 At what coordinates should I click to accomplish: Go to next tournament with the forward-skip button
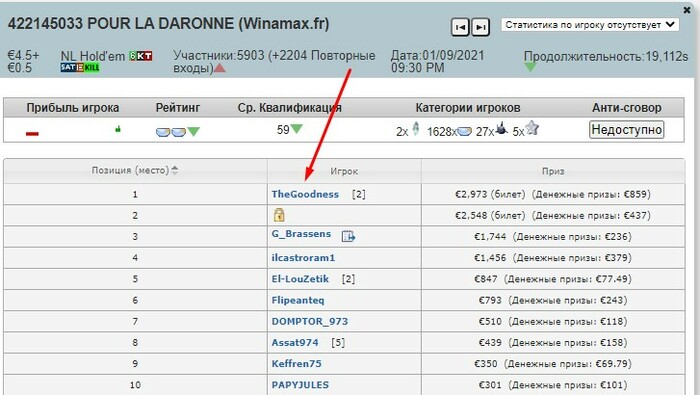480,27
